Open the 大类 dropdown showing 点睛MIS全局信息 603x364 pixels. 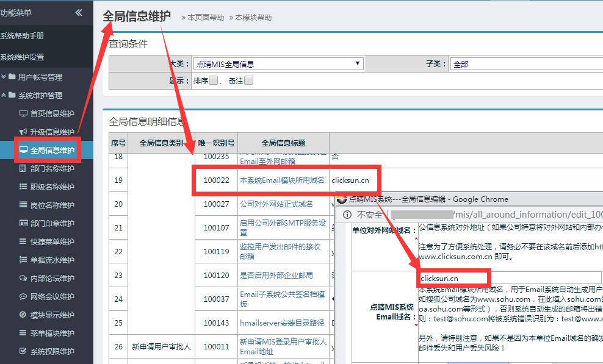pos(278,64)
